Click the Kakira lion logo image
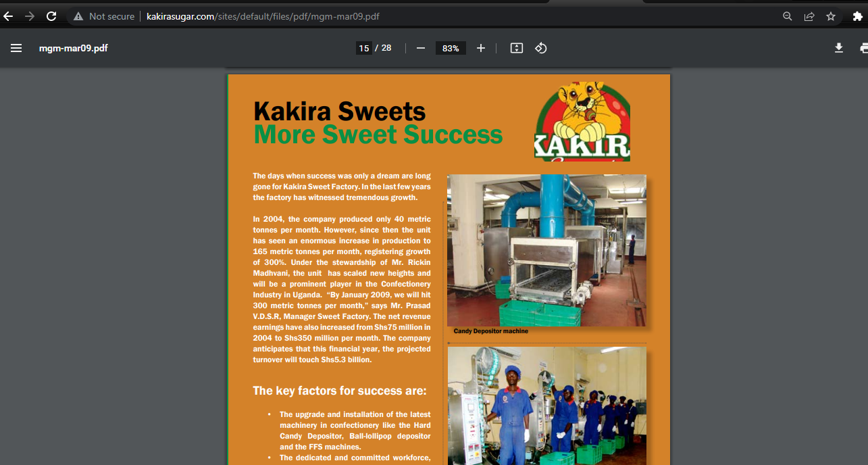868x465 pixels. coord(582,122)
